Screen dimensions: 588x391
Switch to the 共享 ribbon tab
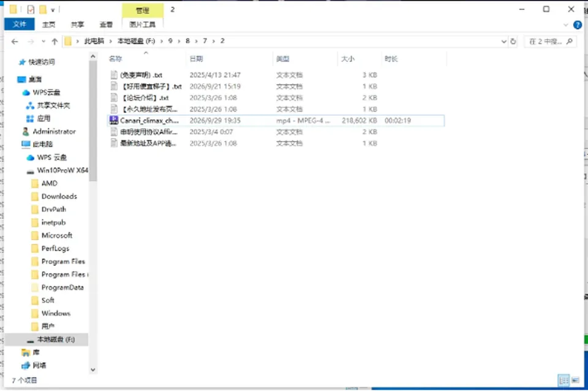[77, 25]
